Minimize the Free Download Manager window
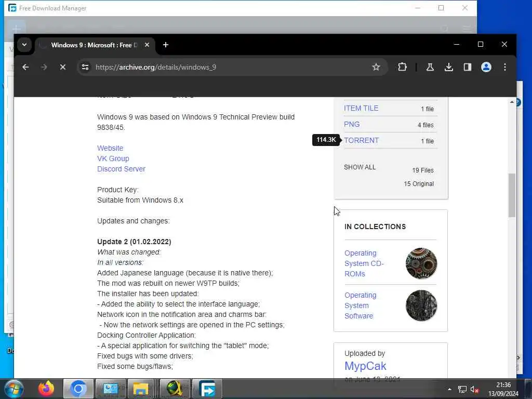532x399 pixels. point(418,8)
